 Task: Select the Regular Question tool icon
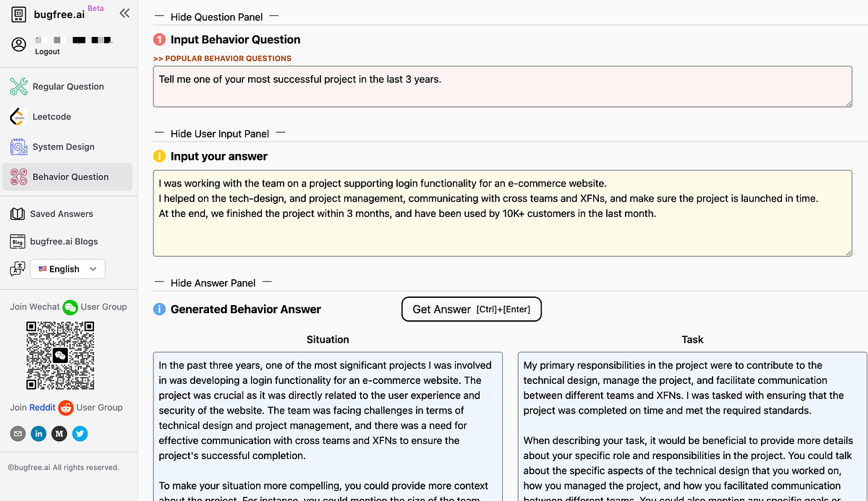pyautogui.click(x=17, y=86)
